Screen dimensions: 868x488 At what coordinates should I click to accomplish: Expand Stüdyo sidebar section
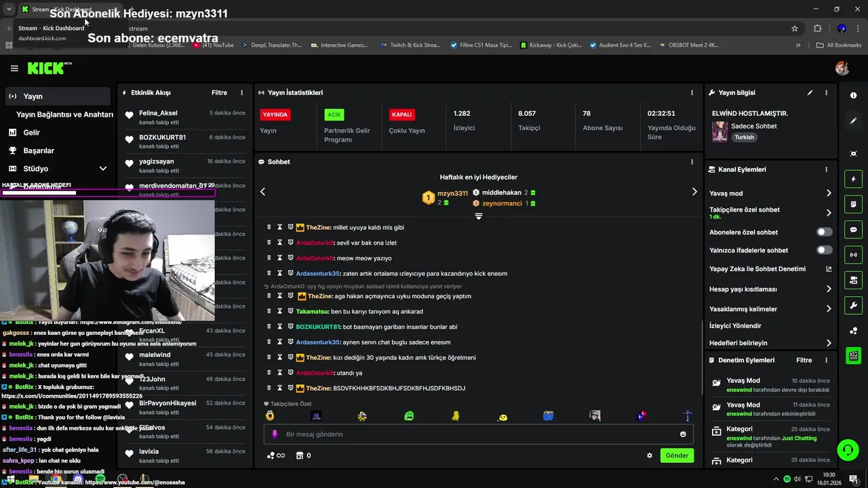pyautogui.click(x=103, y=169)
